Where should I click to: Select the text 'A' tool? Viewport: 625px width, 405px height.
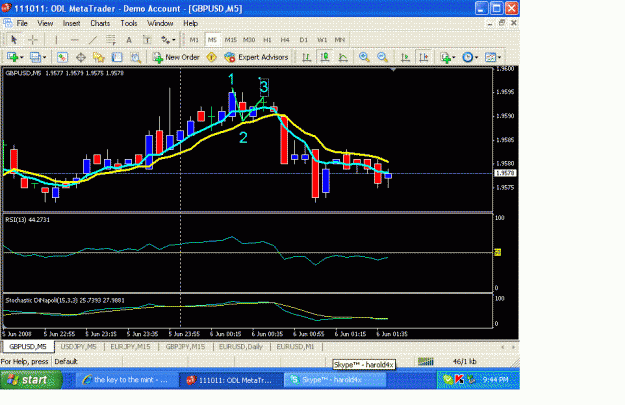[x=129, y=39]
